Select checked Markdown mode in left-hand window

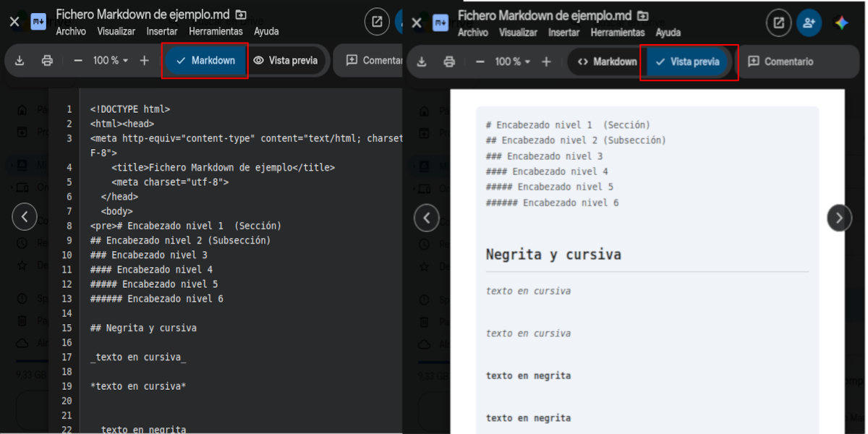[205, 61]
